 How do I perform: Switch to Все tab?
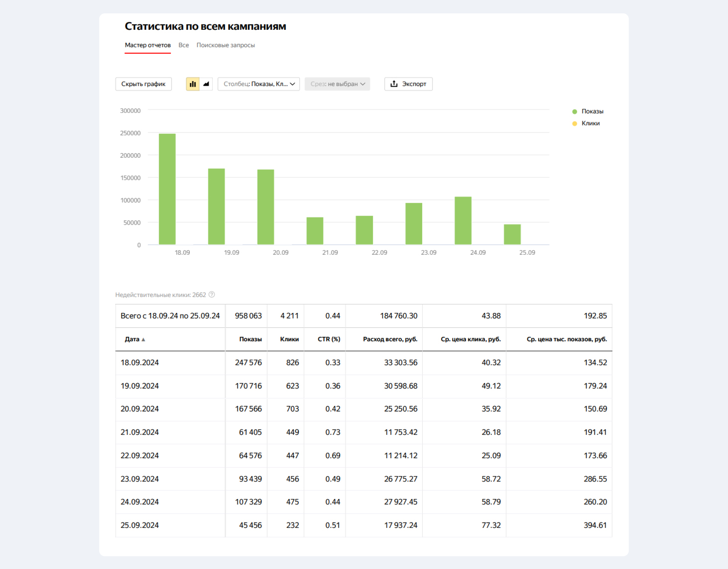184,45
